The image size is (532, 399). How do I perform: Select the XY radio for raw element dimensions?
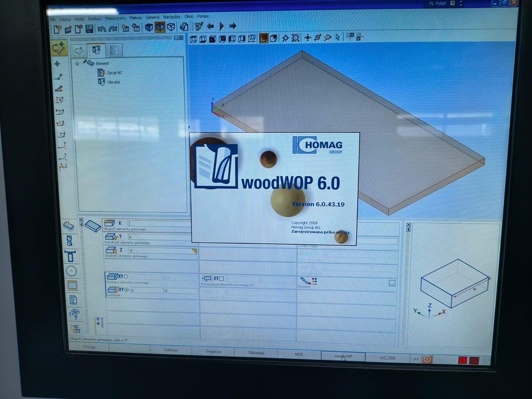[x=126, y=277]
